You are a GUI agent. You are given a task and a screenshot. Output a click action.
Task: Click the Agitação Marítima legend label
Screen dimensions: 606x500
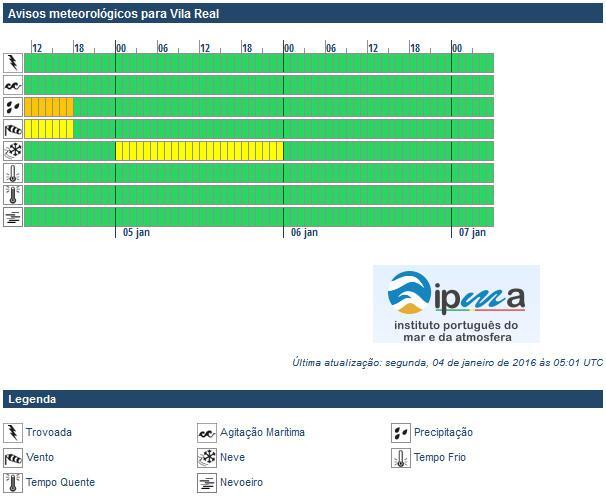click(x=262, y=433)
